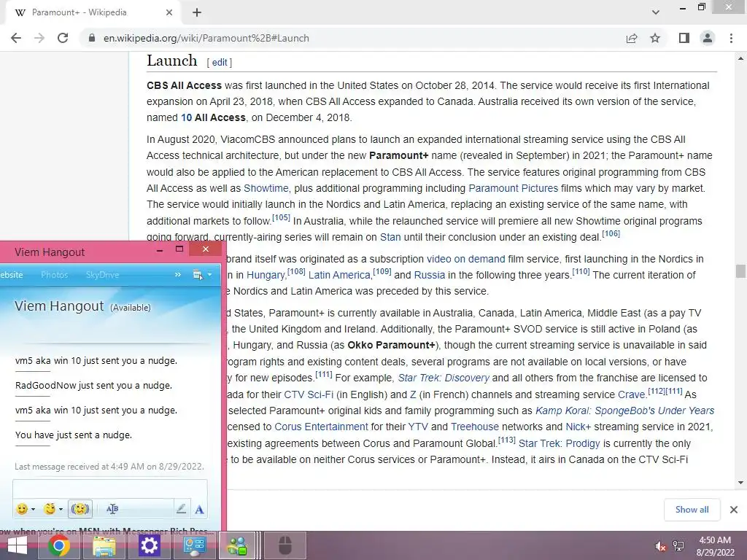The width and height of the screenshot is (747, 560).
Task: Click Show all in the downloads bar
Action: (692, 510)
